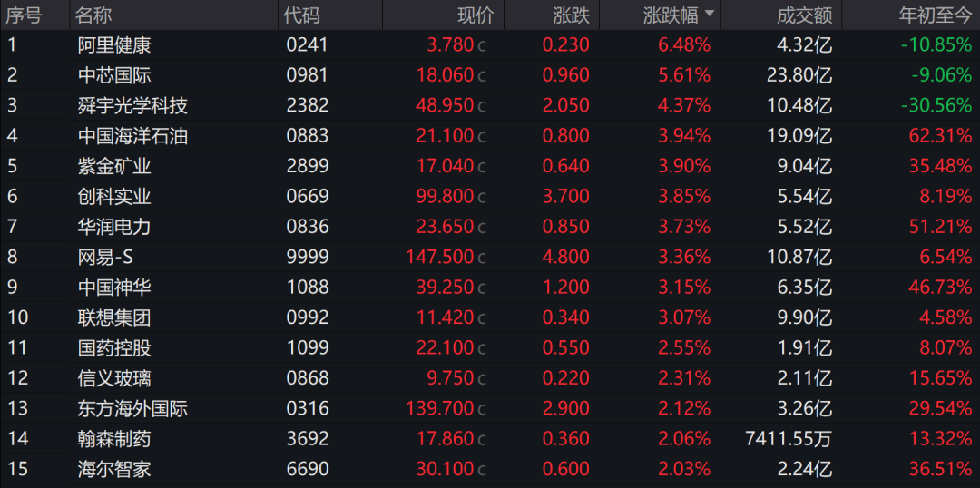Open the 海尔智家 stock row

point(490,469)
